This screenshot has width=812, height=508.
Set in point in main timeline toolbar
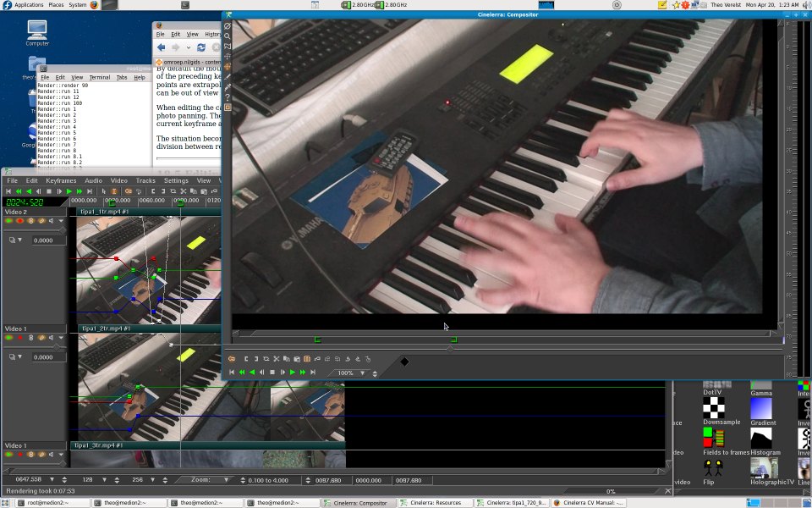pyautogui.click(x=153, y=191)
